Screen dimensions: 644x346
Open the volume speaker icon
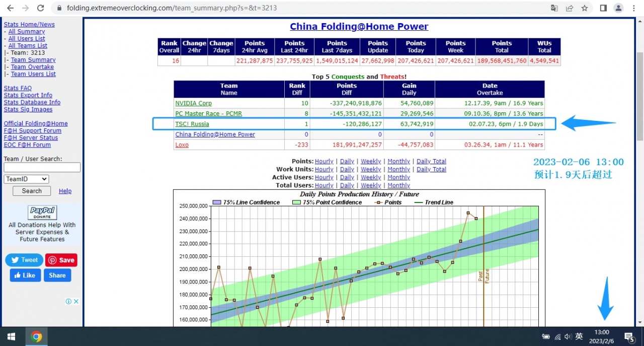568,336
